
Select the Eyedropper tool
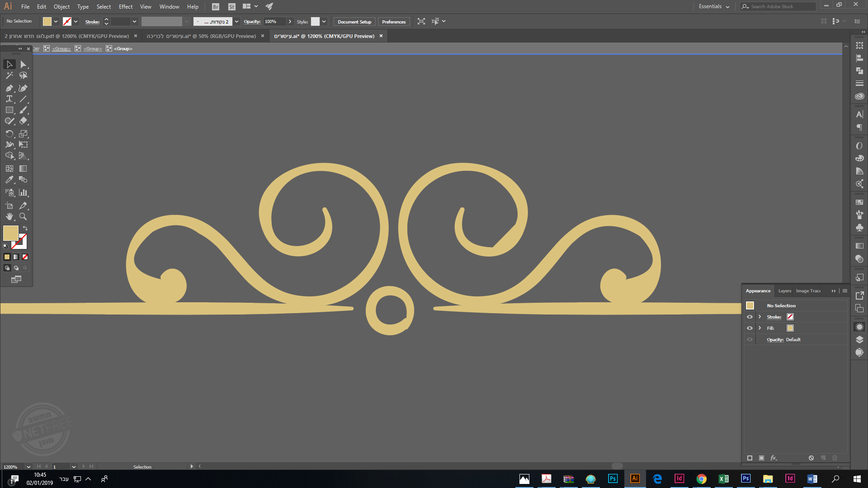pos(9,180)
